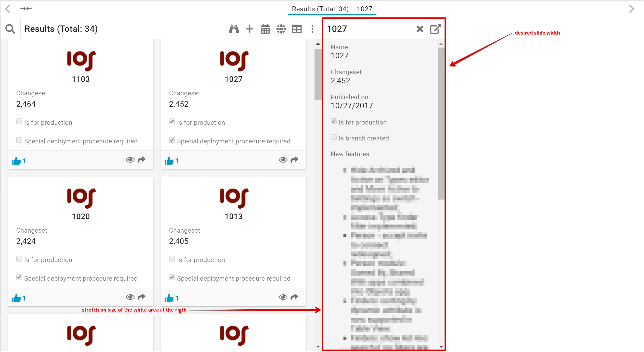Click share arrow on card 1103

[x=142, y=160]
